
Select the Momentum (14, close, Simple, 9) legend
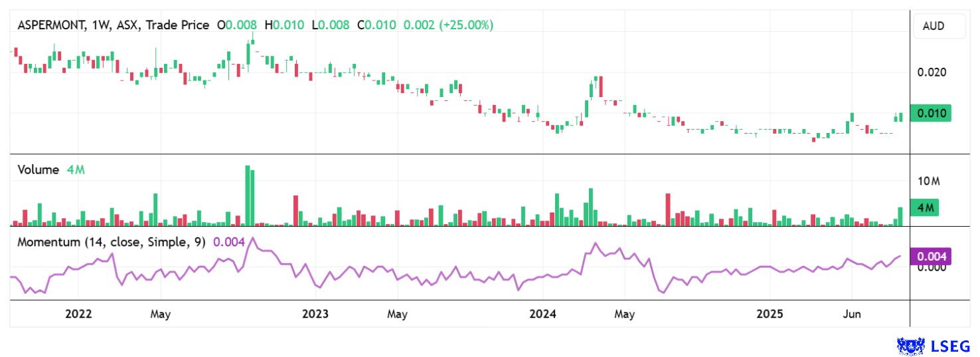click(x=111, y=242)
